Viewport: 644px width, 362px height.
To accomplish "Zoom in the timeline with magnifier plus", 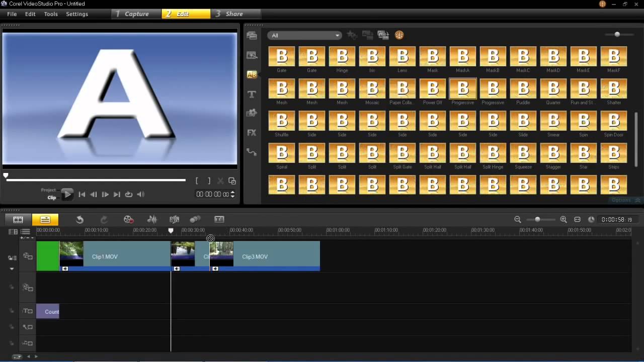I will pyautogui.click(x=563, y=219).
